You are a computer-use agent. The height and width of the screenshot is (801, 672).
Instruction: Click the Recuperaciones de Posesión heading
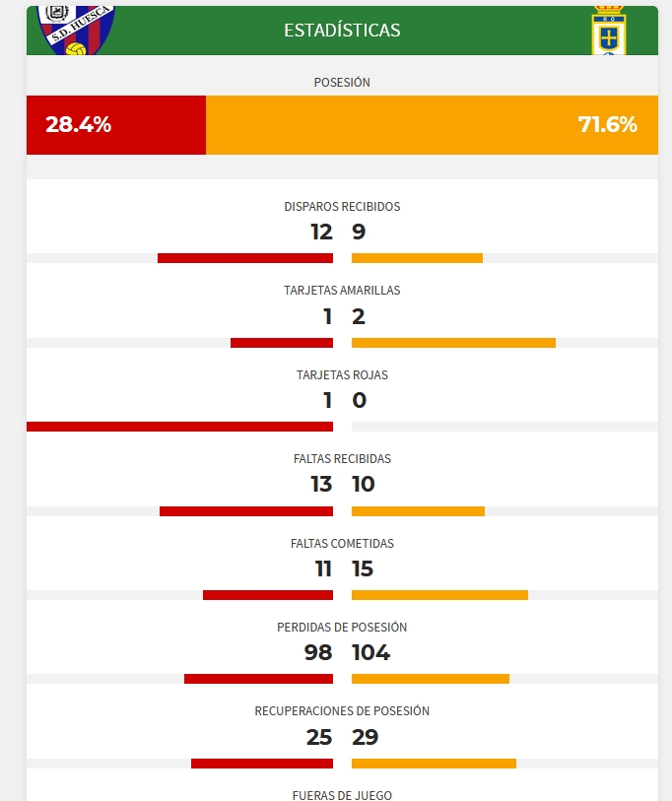click(x=342, y=711)
